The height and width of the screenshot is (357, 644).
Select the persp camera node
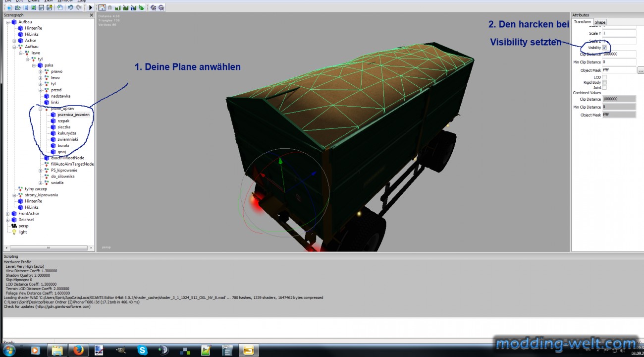pyautogui.click(x=23, y=226)
